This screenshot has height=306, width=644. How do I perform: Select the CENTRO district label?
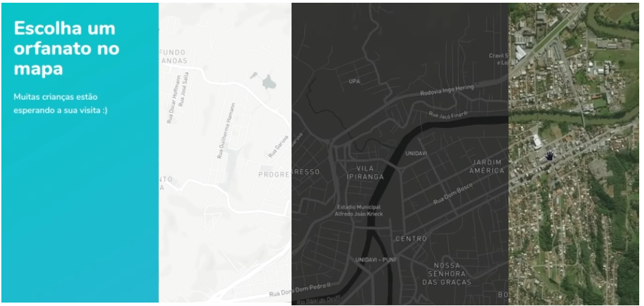coord(411,239)
